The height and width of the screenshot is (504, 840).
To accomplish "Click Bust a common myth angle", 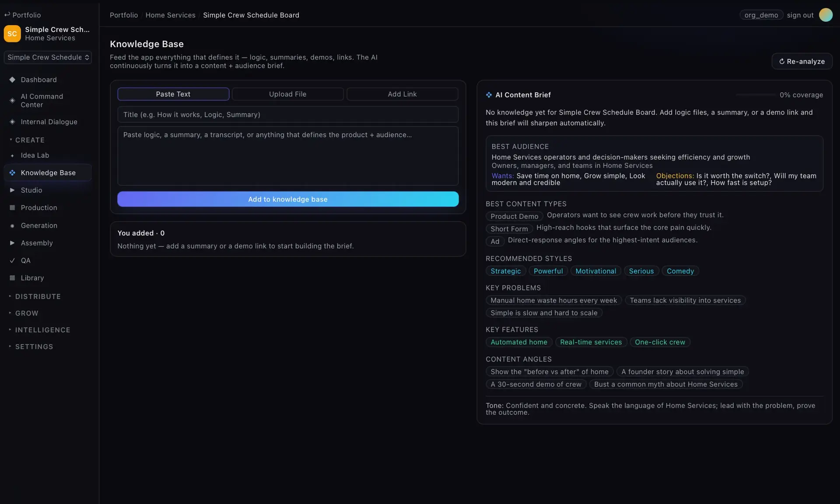I will click(665, 384).
